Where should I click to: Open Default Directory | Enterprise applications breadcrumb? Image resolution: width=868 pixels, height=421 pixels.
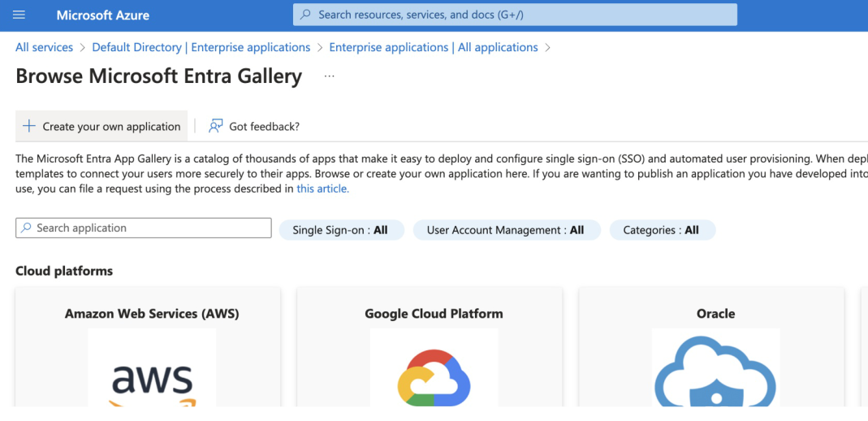201,48
